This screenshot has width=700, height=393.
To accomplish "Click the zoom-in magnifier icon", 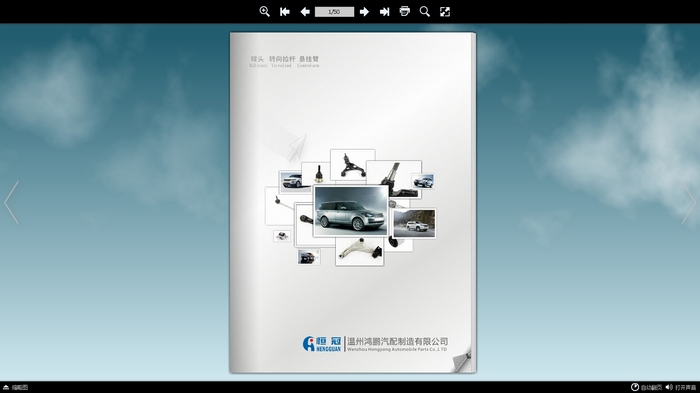I will coord(264,12).
